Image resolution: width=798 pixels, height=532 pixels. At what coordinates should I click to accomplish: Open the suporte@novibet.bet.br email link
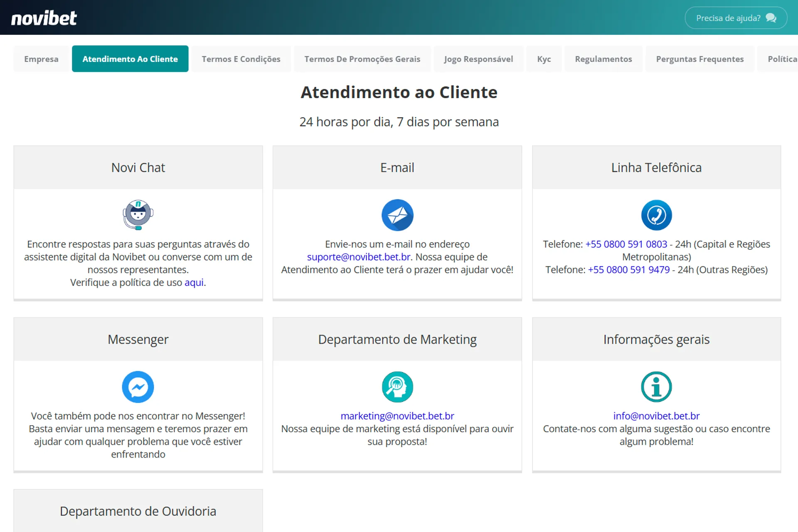(x=359, y=257)
